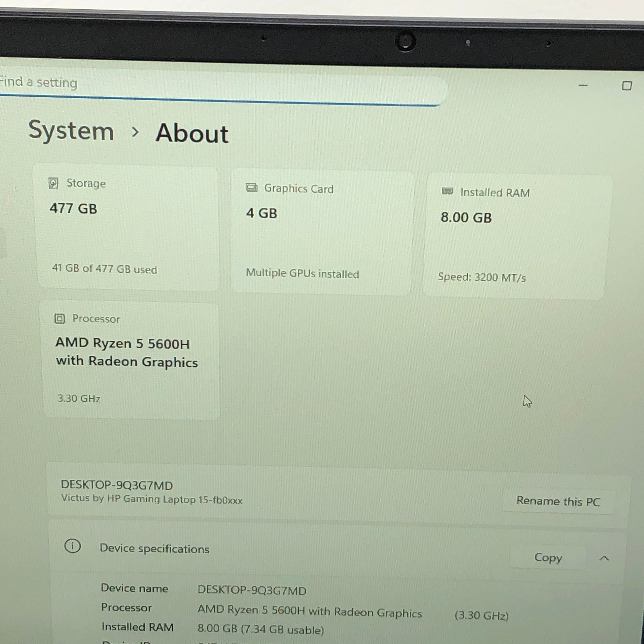The height and width of the screenshot is (644, 644).
Task: Click the Storage drive icon
Action: tap(53, 183)
